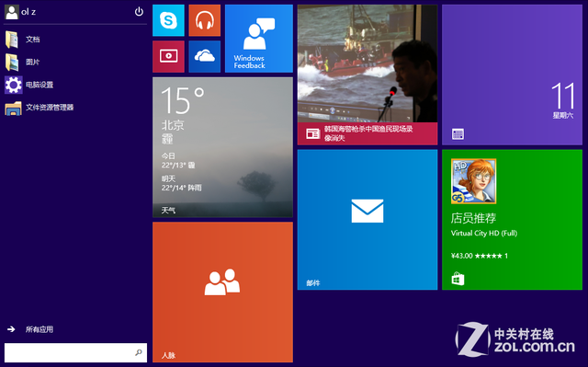Image resolution: width=588 pixels, height=367 pixels.
Task: Click the 15° temperature reading
Action: pos(183,100)
